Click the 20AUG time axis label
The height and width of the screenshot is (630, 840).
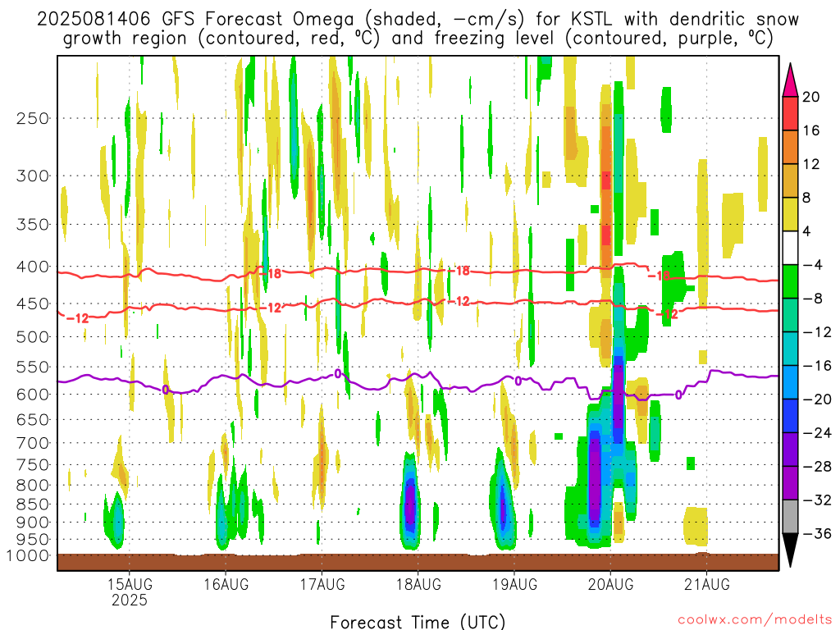(x=610, y=584)
